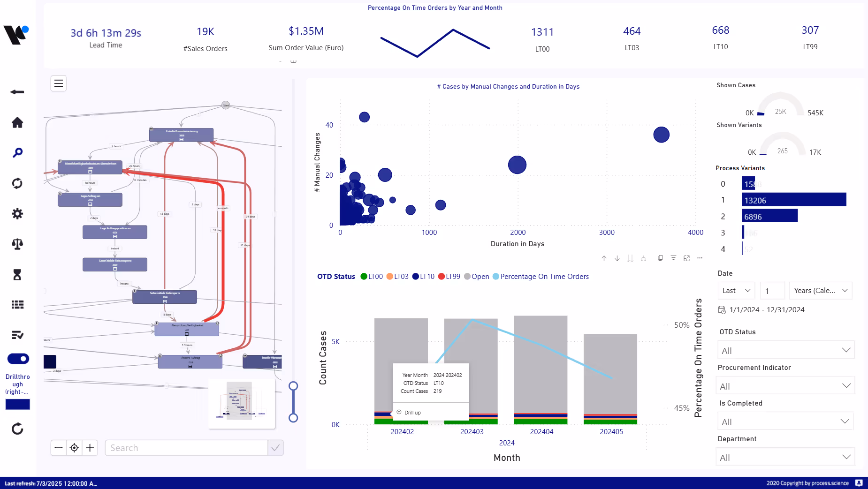This screenshot has height=489, width=868.
Task: Click the sidebar refresh/sync icon
Action: click(17, 183)
